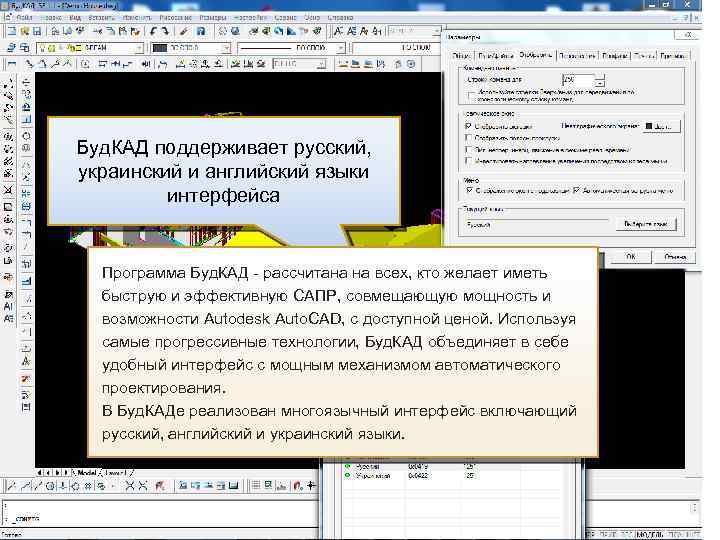Toggle the right checkbox in the Меню group
The height and width of the screenshot is (540, 720).
[x=576, y=190]
